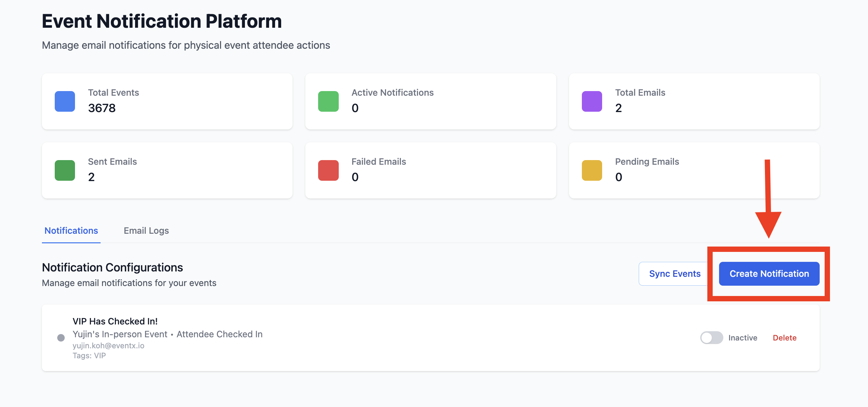
Task: Click the purple Total Emails icon
Action: [x=592, y=101]
